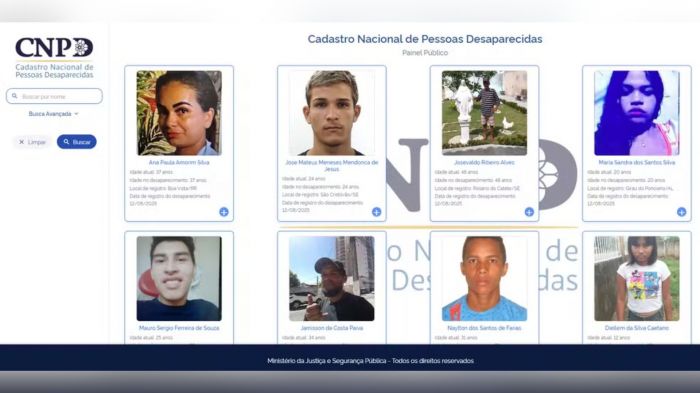This screenshot has height=393, width=700.
Task: Click the CNPD logo
Action: click(x=54, y=58)
